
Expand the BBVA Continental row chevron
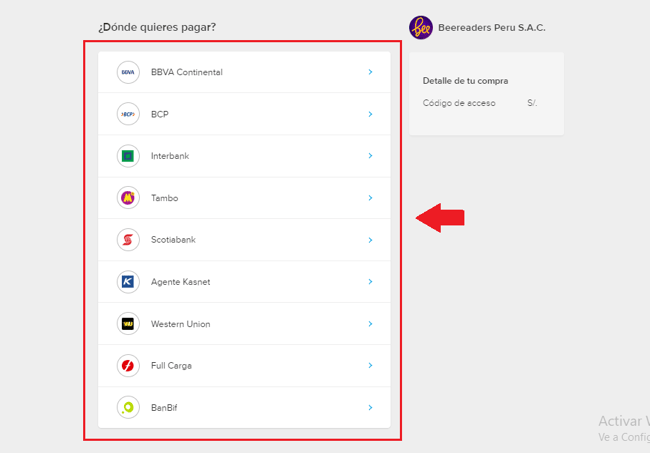[x=370, y=72]
